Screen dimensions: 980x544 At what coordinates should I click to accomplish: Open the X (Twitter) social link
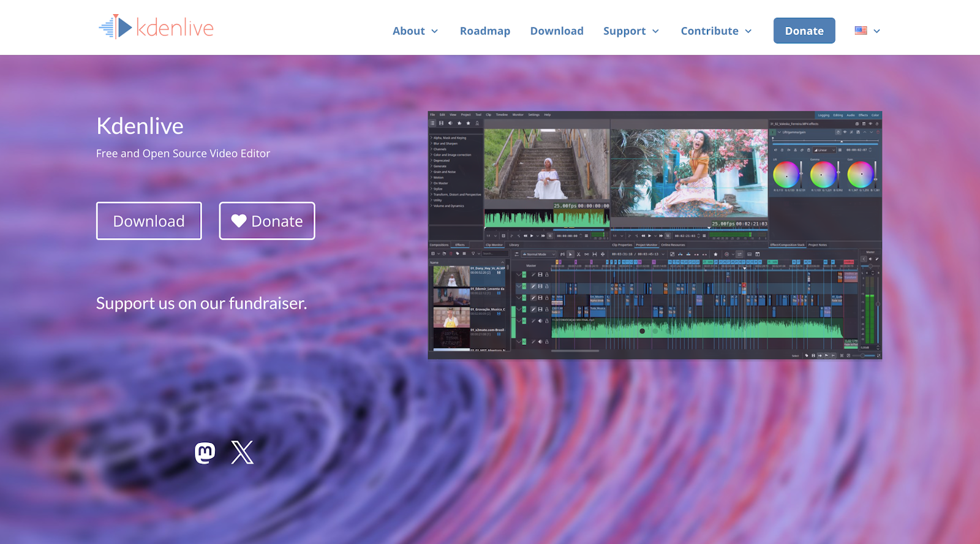[x=243, y=453]
